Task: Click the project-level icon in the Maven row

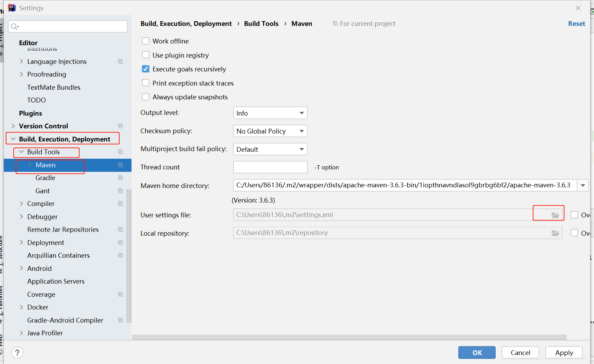Action: pyautogui.click(x=120, y=165)
